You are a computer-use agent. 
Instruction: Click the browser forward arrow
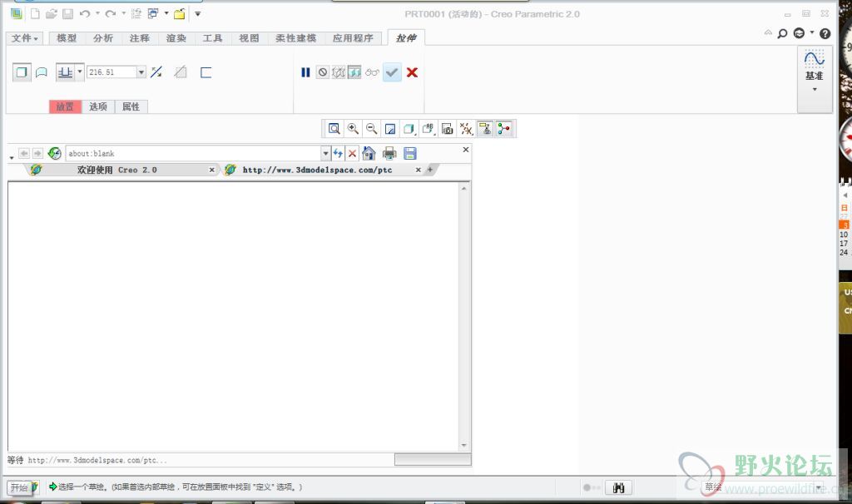tap(37, 153)
